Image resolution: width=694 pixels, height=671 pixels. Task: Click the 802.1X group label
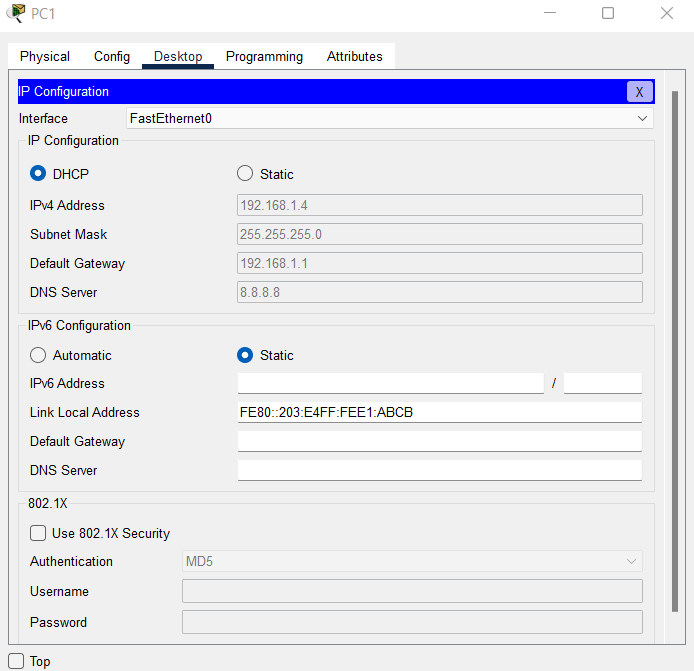pyautogui.click(x=48, y=503)
